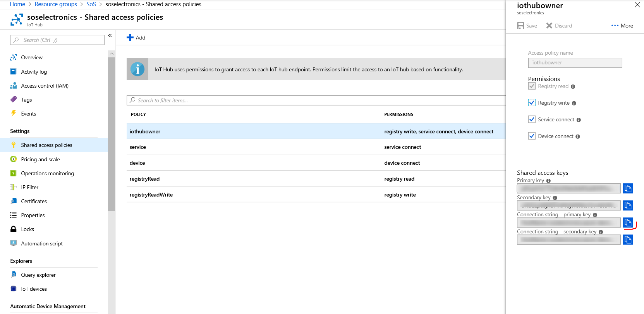Image resolution: width=644 pixels, height=314 pixels.
Task: Save the iothubowner policy
Action: tap(527, 26)
